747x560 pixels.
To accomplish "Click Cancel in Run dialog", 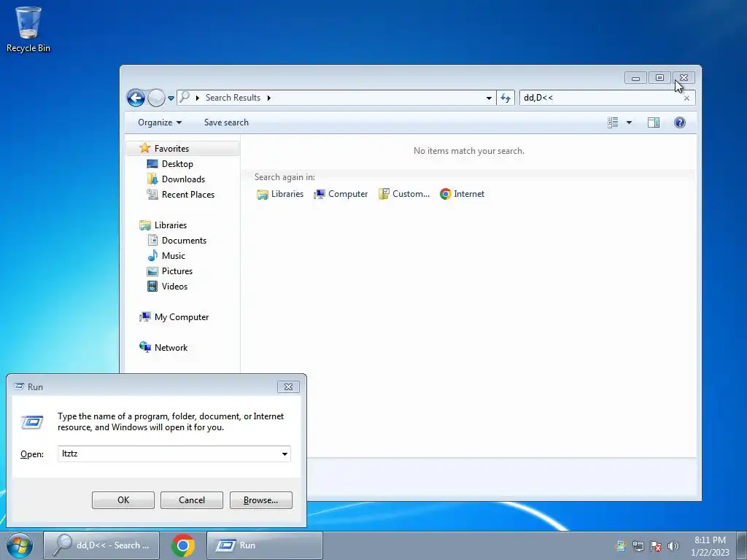I will (x=192, y=500).
